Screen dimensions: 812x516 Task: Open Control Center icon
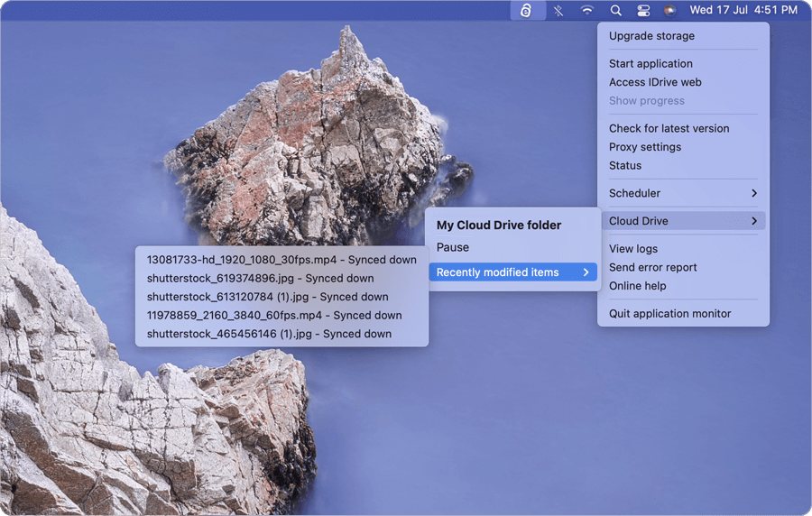click(x=643, y=10)
